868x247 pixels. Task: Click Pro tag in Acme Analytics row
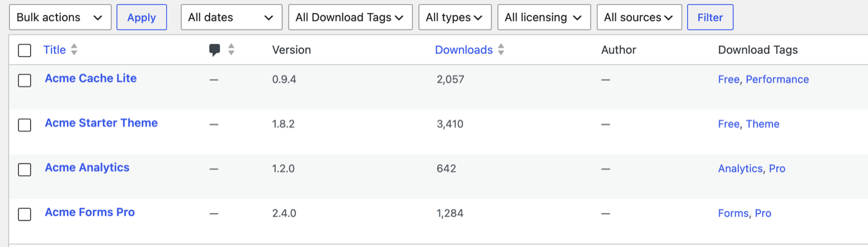coord(777,168)
